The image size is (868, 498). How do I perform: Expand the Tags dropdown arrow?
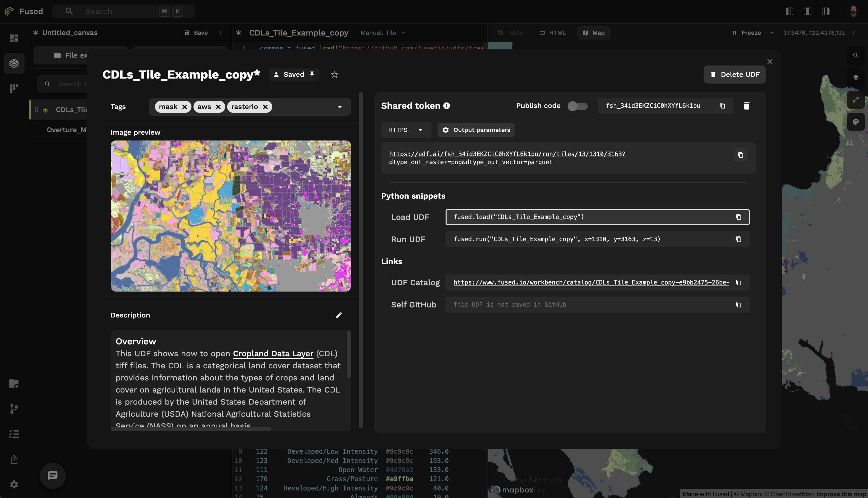pyautogui.click(x=340, y=107)
